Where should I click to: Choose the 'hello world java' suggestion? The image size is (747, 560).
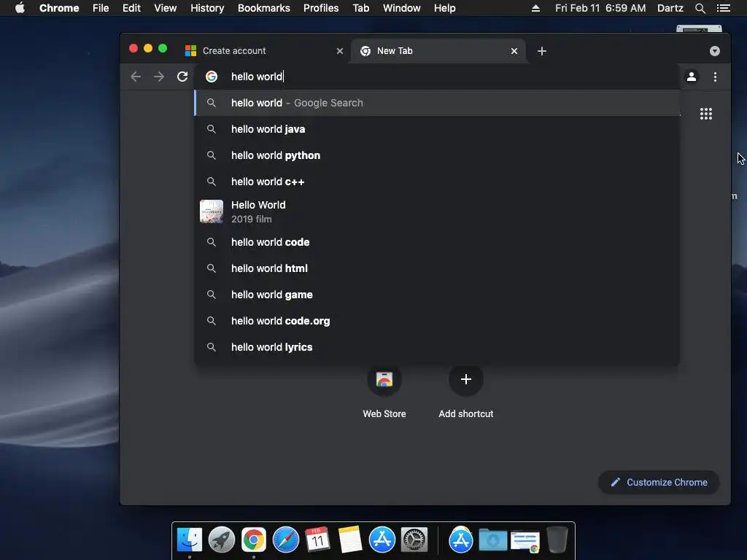[438, 129]
